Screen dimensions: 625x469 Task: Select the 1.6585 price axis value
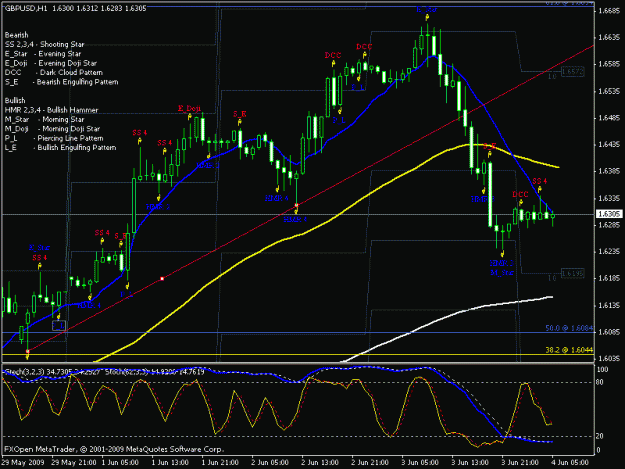click(x=609, y=64)
